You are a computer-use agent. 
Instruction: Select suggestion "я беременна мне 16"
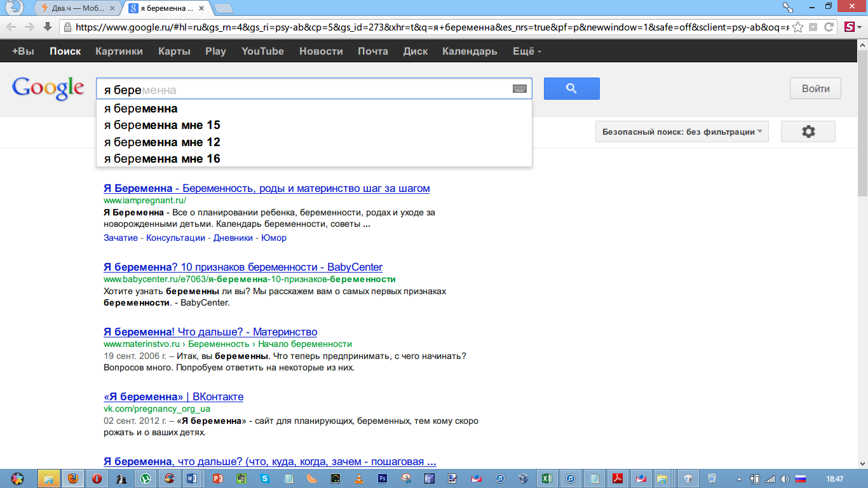(x=314, y=158)
